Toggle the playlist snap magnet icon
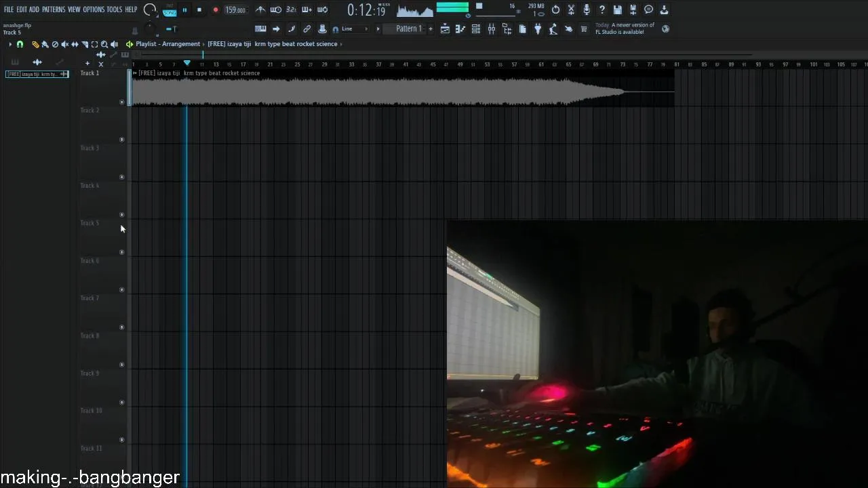This screenshot has width=868, height=488. click(20, 44)
